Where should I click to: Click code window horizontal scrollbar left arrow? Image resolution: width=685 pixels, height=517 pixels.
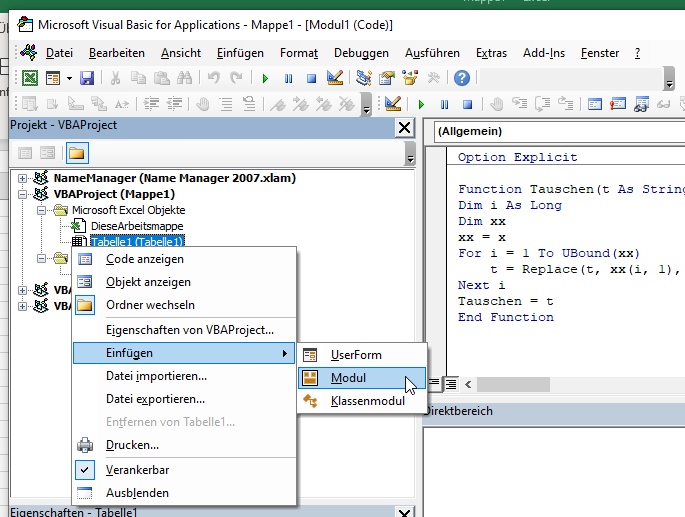(x=468, y=385)
